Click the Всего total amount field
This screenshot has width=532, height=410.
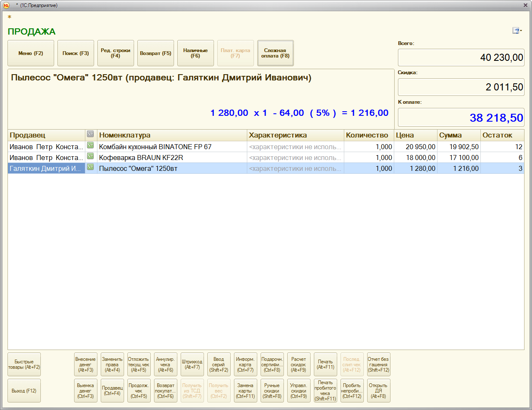point(461,57)
